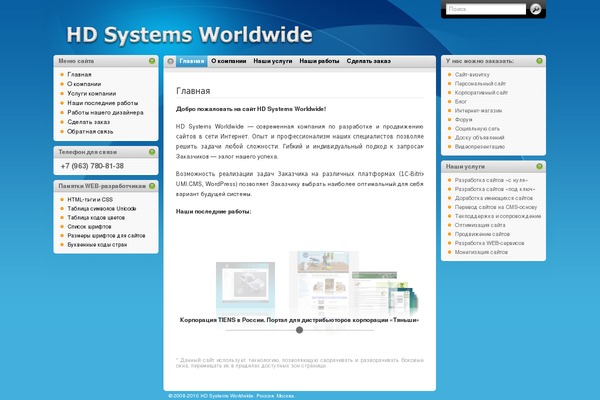This screenshot has width=600, height=400.
Task: Open Список шрифтов link
Action: coord(89,227)
